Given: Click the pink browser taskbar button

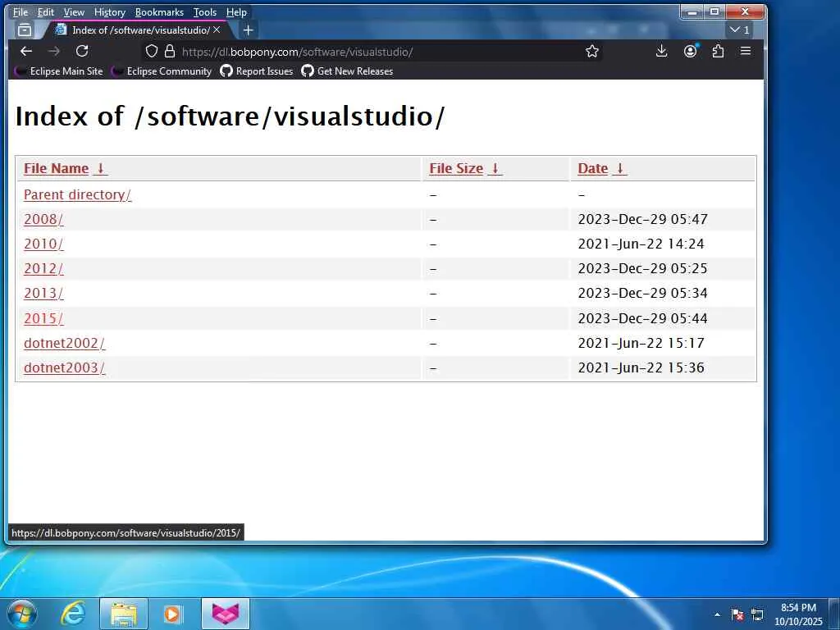Looking at the screenshot, I should coord(226,614).
